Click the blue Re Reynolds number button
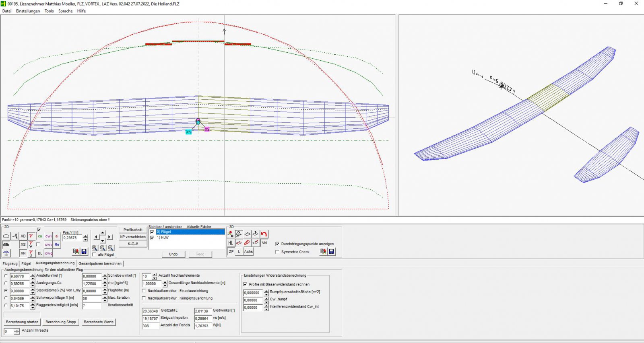Viewport: 644px width, 343px height. pyautogui.click(x=57, y=244)
